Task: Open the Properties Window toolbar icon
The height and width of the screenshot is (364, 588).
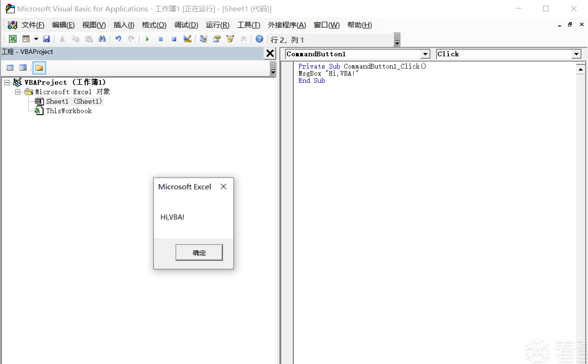Action: [217, 39]
